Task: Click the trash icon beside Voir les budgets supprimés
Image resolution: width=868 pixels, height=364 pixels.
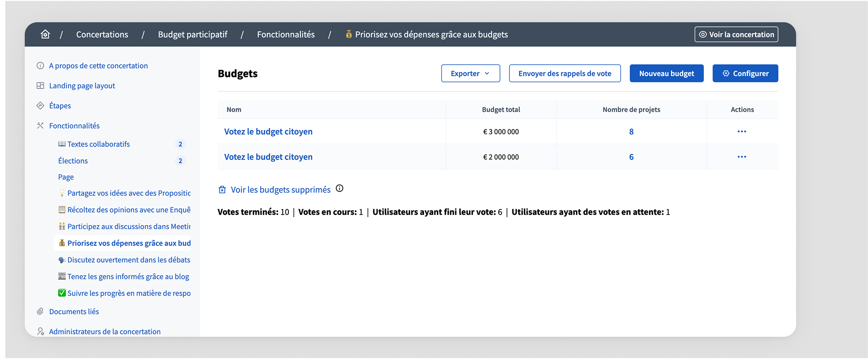Action: click(x=222, y=189)
